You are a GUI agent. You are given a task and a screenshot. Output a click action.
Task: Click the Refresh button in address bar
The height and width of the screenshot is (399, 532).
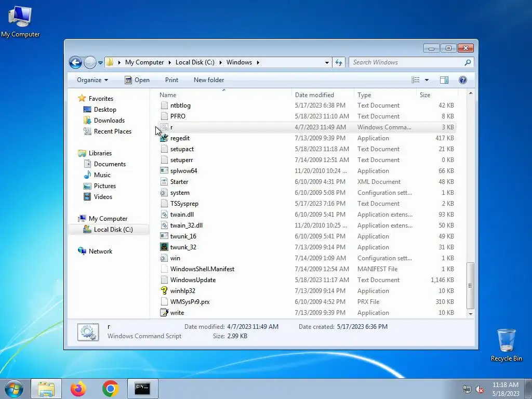pyautogui.click(x=339, y=62)
